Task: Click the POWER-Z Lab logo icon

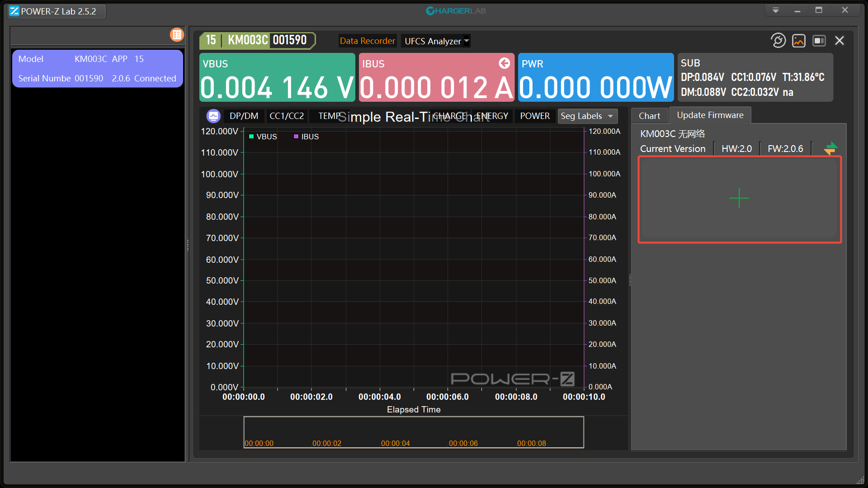Action: [14, 11]
